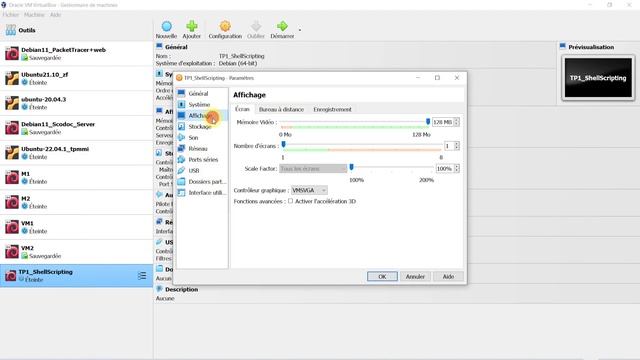Viewport: 640px width, 360px height.
Task: Open Configuration gear icon in toolbar
Action: point(225,27)
